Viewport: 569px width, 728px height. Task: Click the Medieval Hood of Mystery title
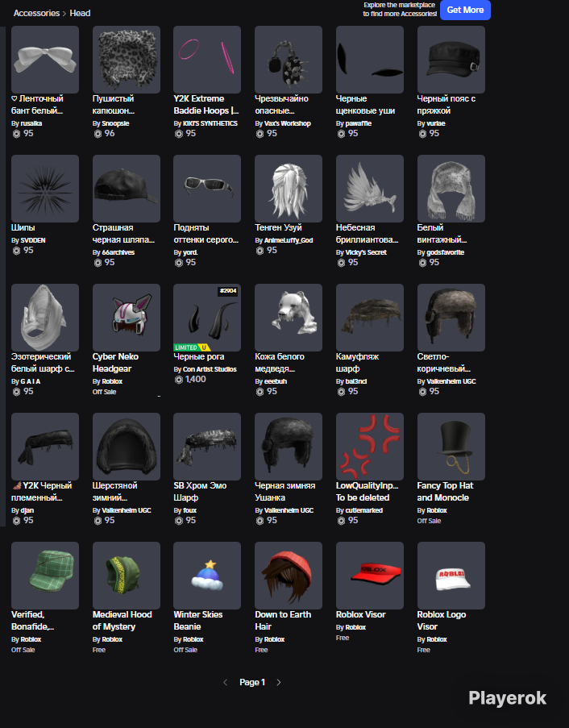pos(122,620)
